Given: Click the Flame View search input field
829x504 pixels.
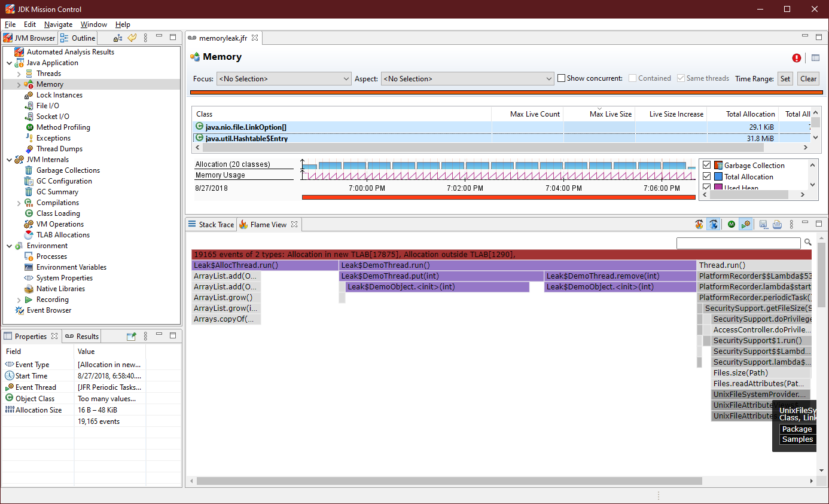Looking at the screenshot, I should pos(738,243).
